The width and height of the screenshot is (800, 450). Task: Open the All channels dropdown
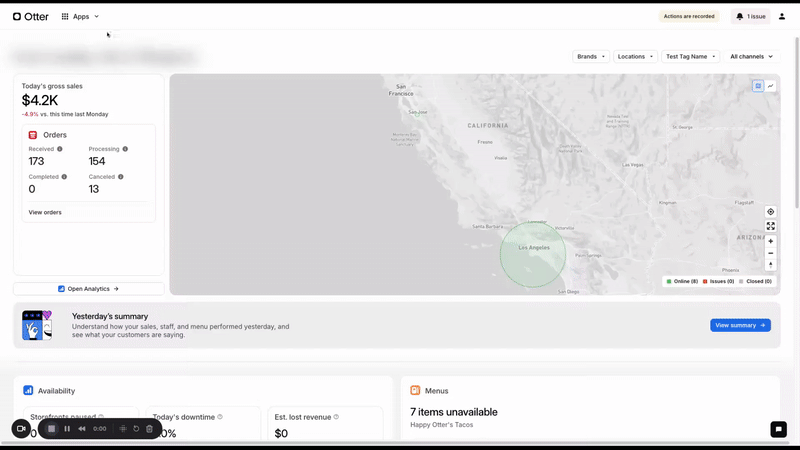click(752, 57)
